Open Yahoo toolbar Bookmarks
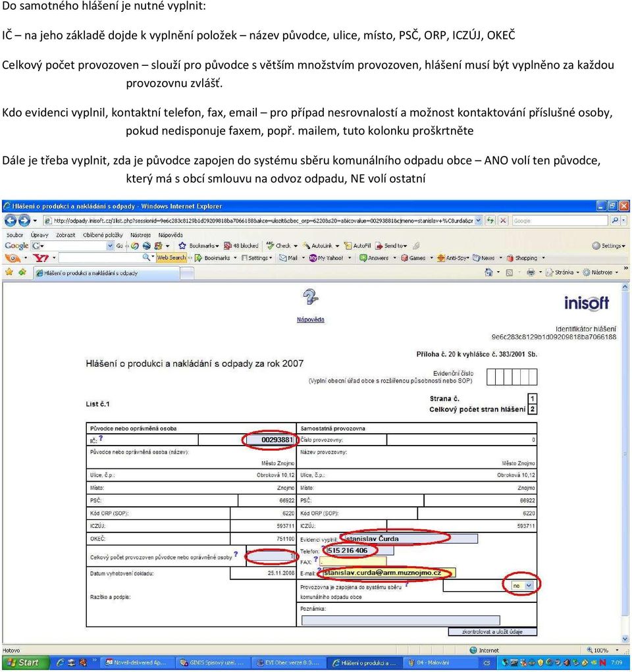Screen dimensions: 632x672 click(x=216, y=258)
